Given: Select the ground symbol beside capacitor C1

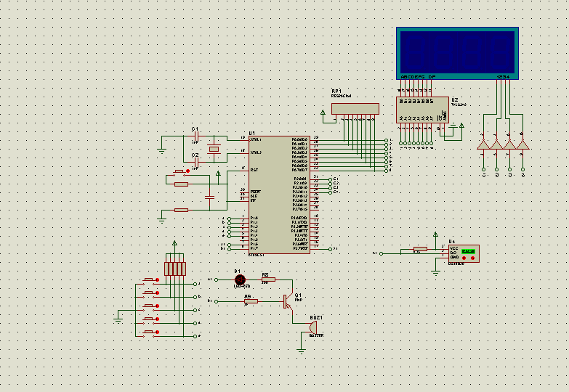Looking at the screenshot, I should 162,150.
